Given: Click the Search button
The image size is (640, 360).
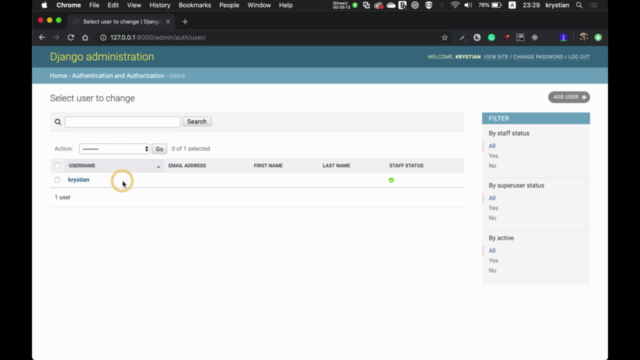Looking at the screenshot, I should pos(197,122).
